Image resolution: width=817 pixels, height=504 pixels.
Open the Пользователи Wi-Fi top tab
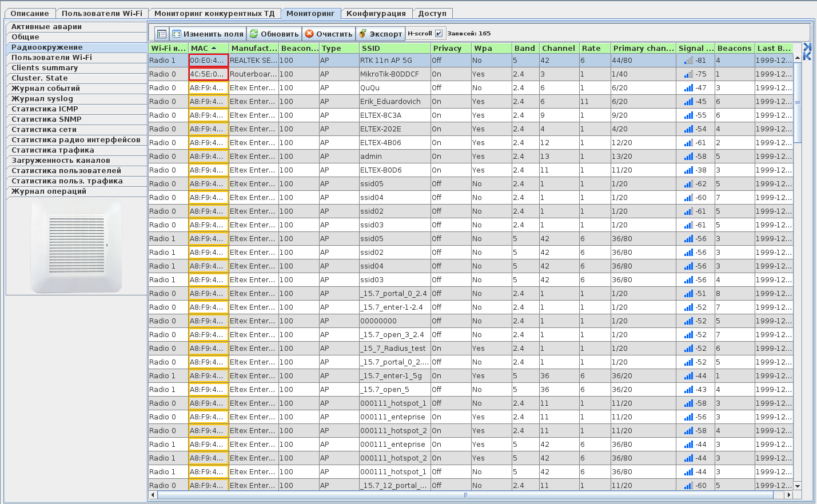(x=102, y=14)
